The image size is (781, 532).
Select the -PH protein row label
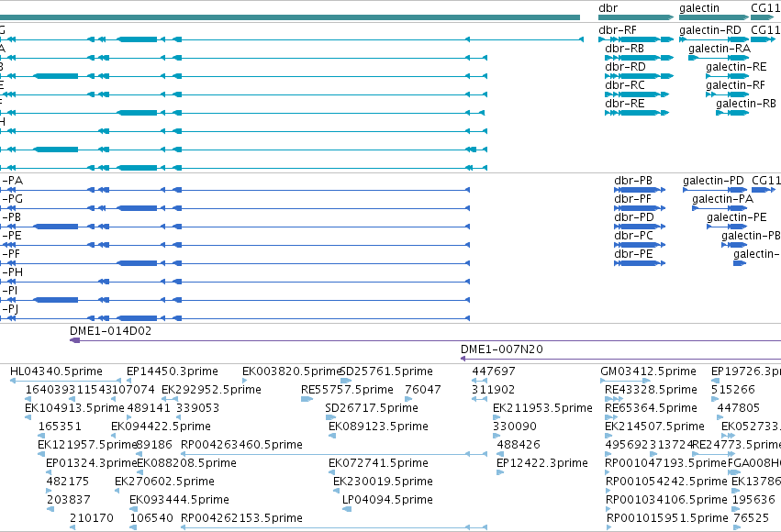(x=13, y=272)
